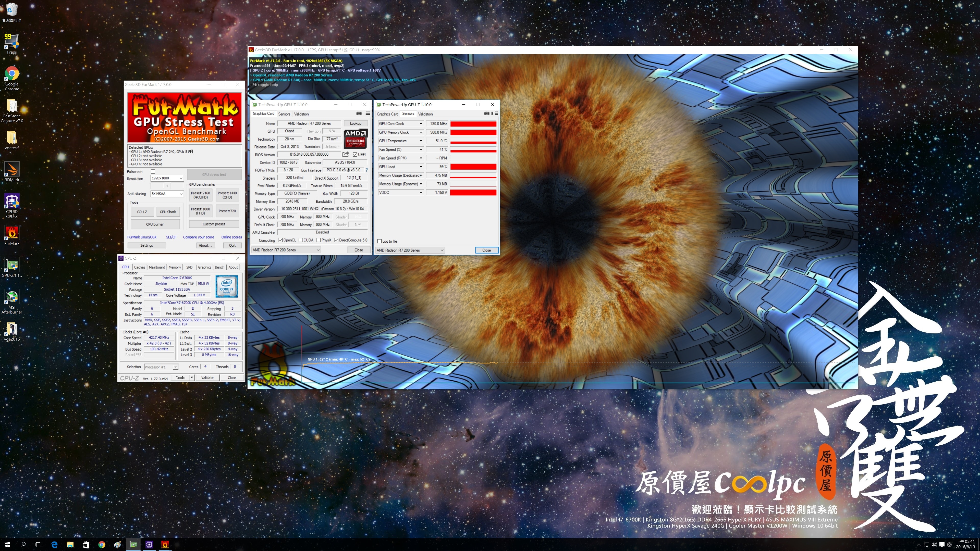
Task: Open Validation tab in GPU-Z Sensors window
Action: pos(425,114)
